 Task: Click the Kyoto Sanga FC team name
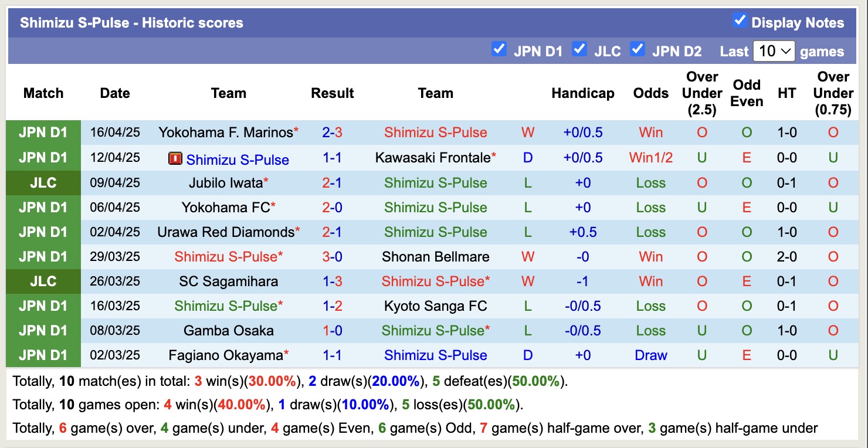coord(436,306)
